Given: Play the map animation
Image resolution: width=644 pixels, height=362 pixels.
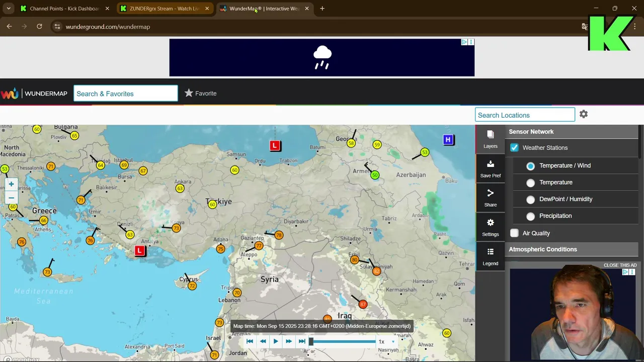Looking at the screenshot, I should click(x=276, y=341).
